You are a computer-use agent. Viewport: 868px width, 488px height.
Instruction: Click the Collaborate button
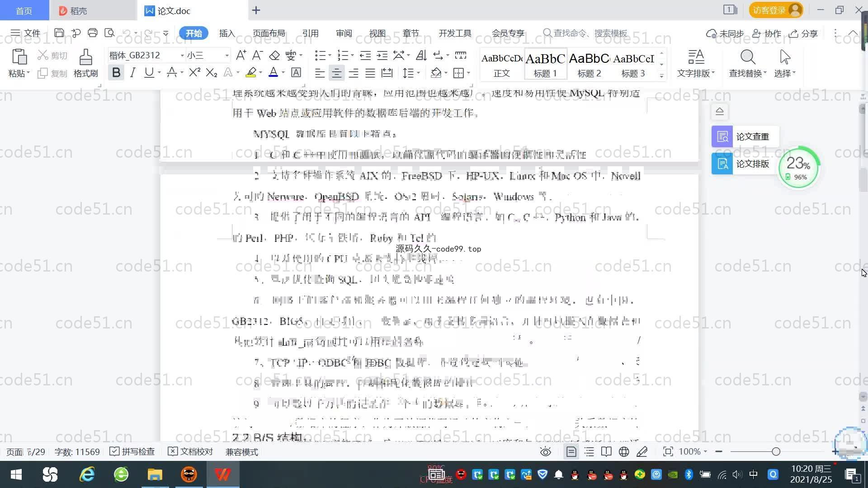tap(767, 33)
